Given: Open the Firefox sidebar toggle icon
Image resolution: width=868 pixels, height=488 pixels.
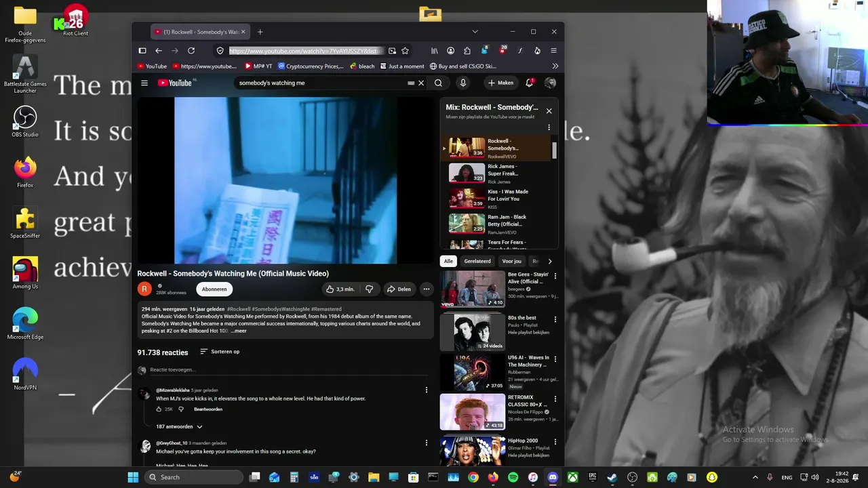Looking at the screenshot, I should tap(142, 51).
